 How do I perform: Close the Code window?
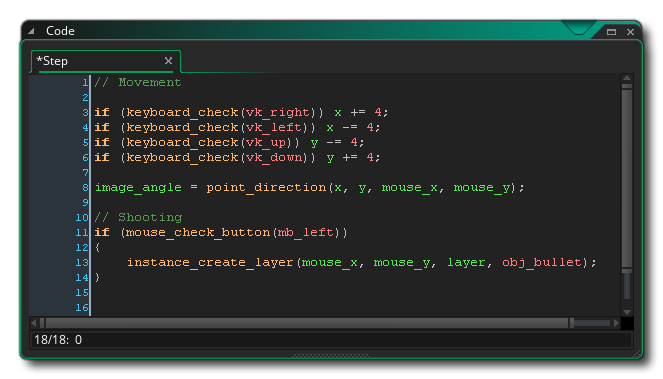tap(630, 32)
